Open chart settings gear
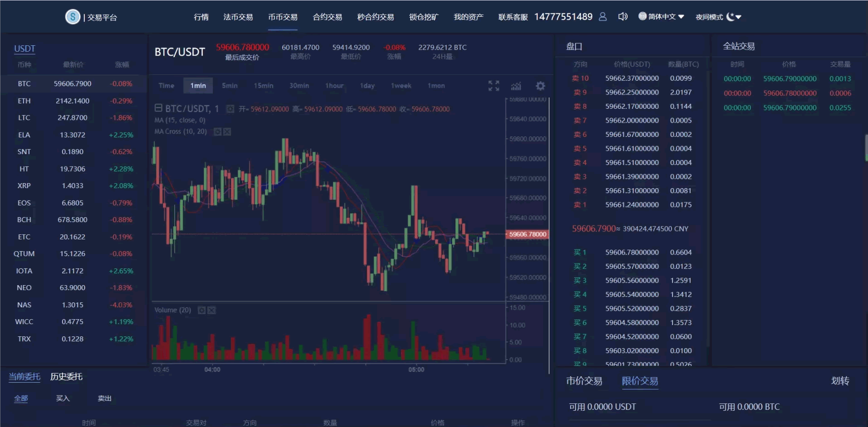 point(540,86)
